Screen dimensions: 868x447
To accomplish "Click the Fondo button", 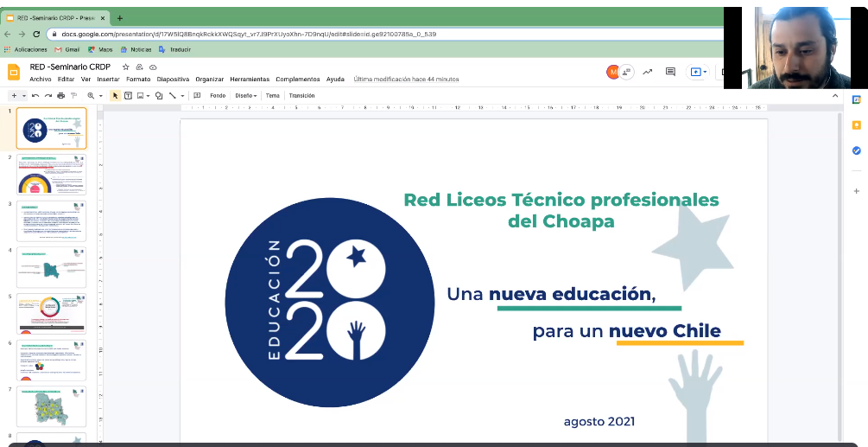I will pos(218,96).
